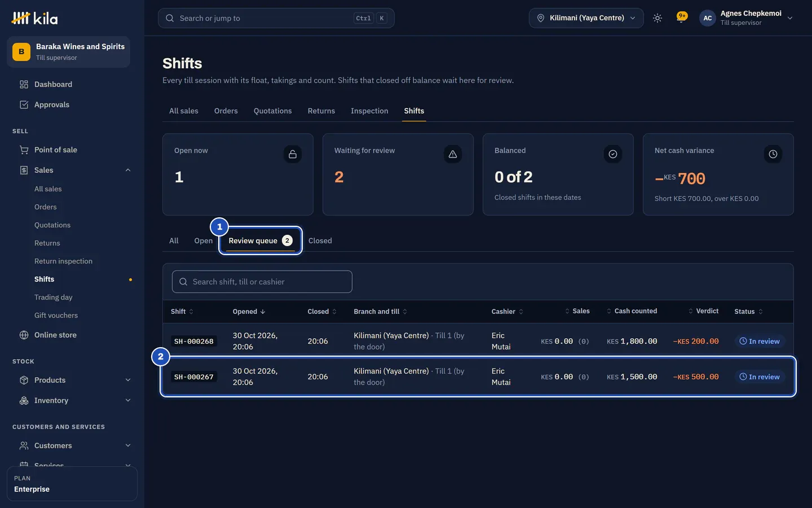Open Gift vouchers in sidebar
812x508 pixels.
56,316
